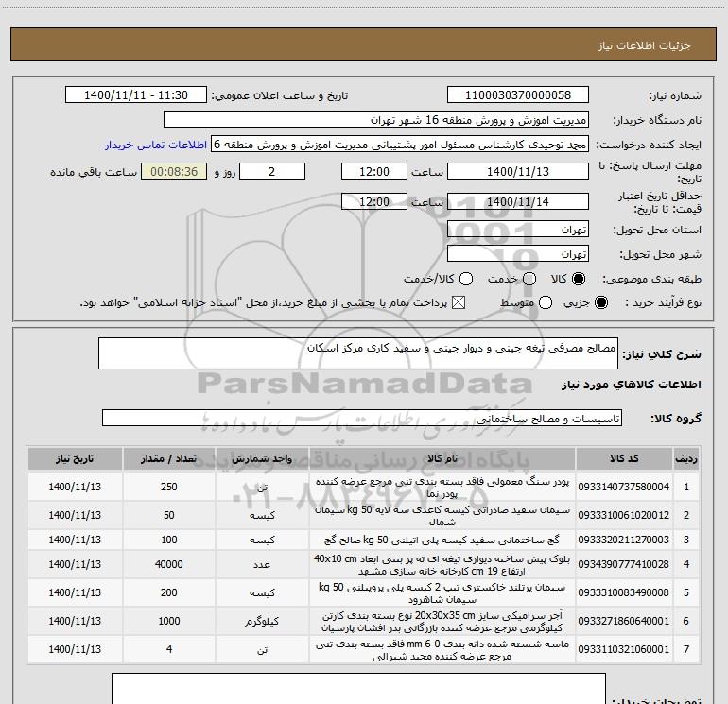Click the price validity date 1400/11/14 field
728x704 pixels.
(x=518, y=201)
